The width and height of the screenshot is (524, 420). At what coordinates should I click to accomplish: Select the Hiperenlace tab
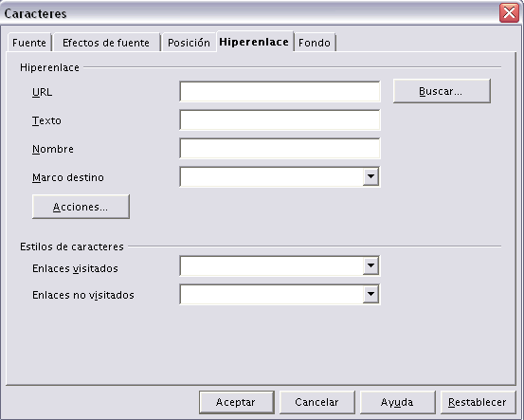(255, 42)
